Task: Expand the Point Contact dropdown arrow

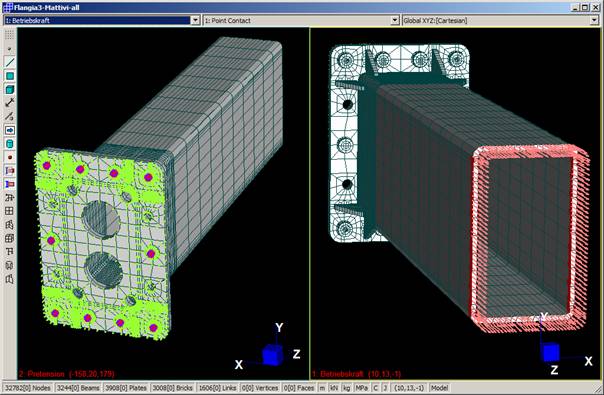Action: tap(395, 20)
